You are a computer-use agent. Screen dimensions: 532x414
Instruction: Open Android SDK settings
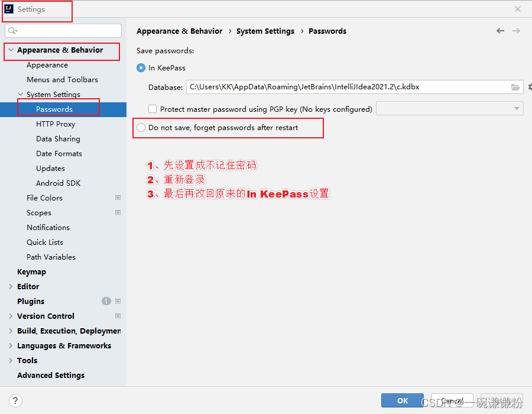(59, 183)
